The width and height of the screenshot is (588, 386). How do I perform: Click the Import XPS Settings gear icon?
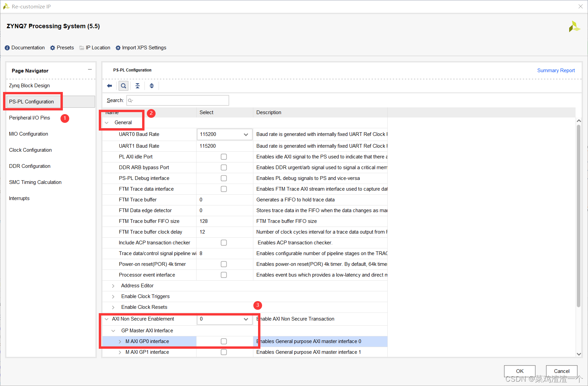pos(118,48)
